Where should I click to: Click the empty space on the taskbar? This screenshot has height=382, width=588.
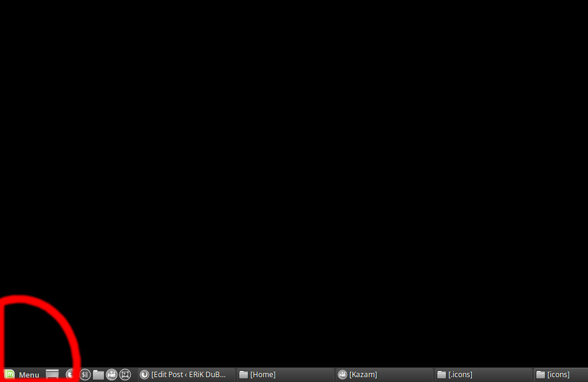(135, 374)
